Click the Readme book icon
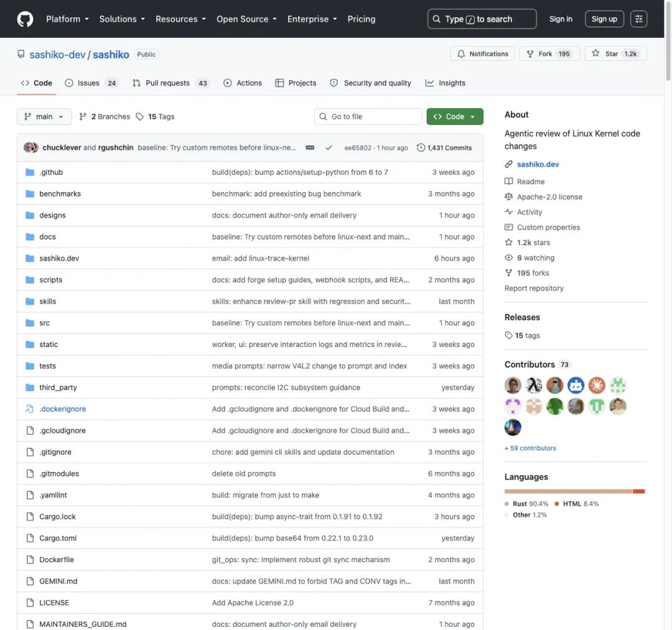This screenshot has width=672, height=630. pyautogui.click(x=508, y=181)
